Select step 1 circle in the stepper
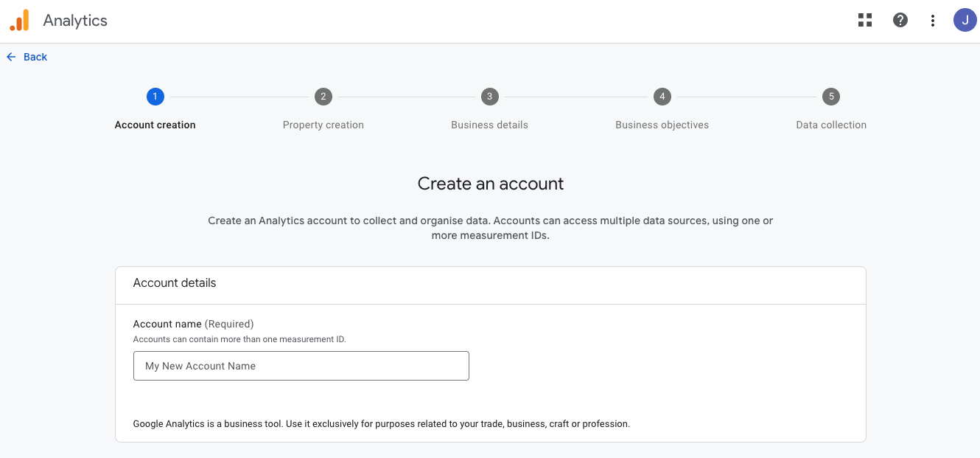 155,97
